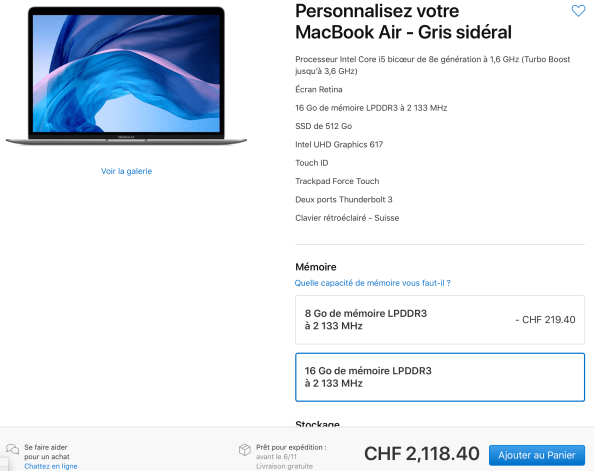Open the MacBook Air product image
Image resolution: width=594 pixels, height=471 pixels.
pos(126,76)
